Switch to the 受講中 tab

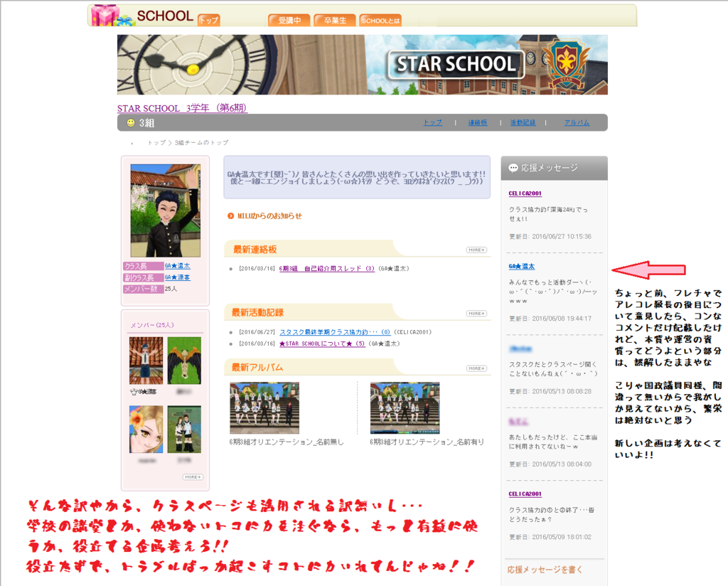(289, 21)
